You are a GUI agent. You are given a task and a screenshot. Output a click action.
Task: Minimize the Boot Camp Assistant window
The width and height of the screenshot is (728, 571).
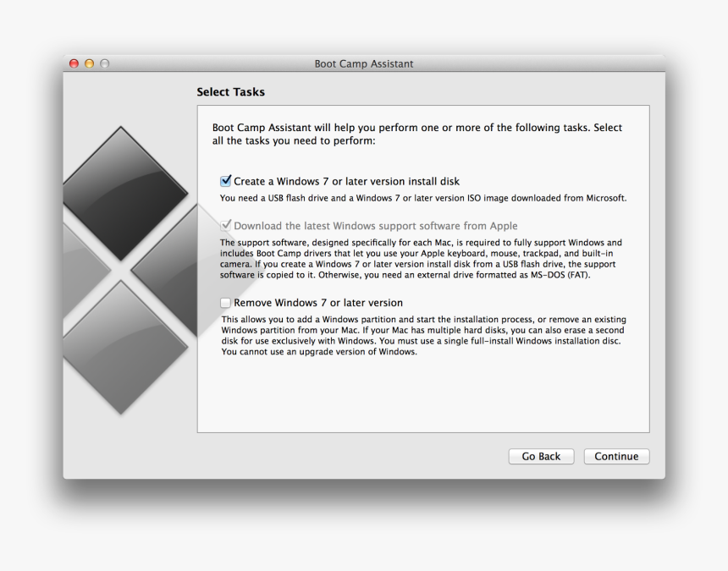tap(90, 63)
